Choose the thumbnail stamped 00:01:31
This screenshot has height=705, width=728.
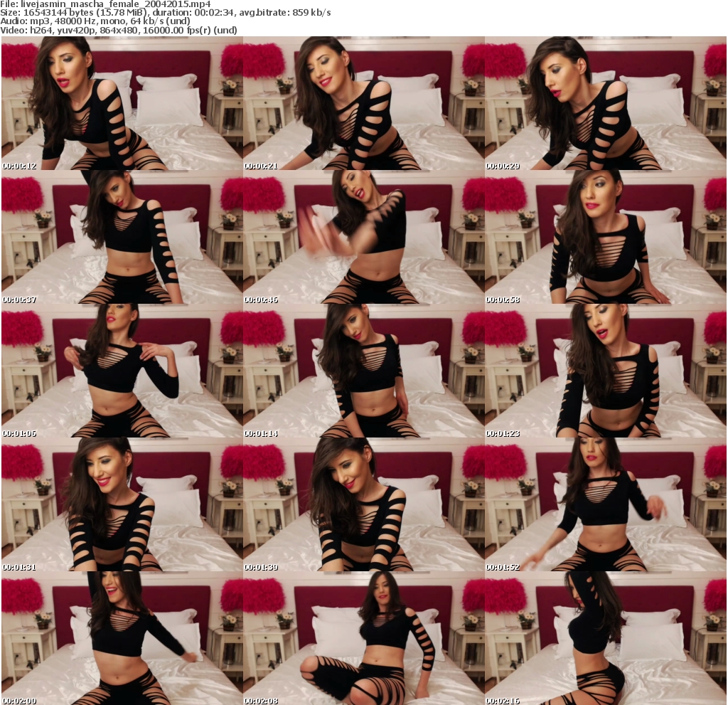coord(122,504)
